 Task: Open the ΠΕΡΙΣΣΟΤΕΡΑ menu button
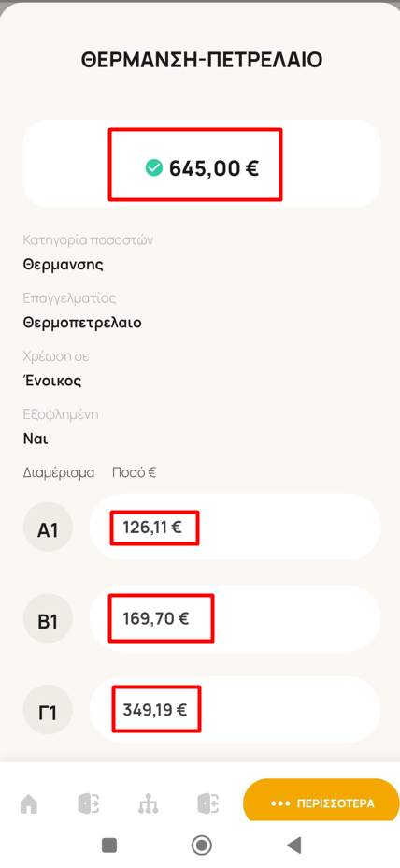tap(321, 803)
